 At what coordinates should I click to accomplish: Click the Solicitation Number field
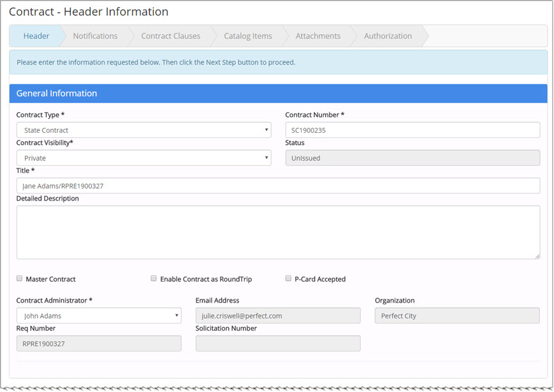tap(278, 343)
